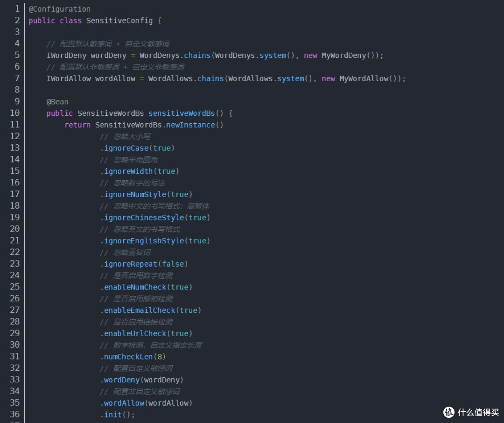504x423 pixels.
Task: Click .enableUrlCheck(true) call
Action: 146,333
